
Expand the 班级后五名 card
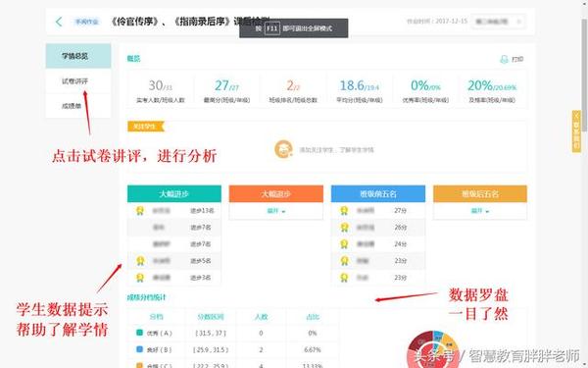(x=480, y=211)
